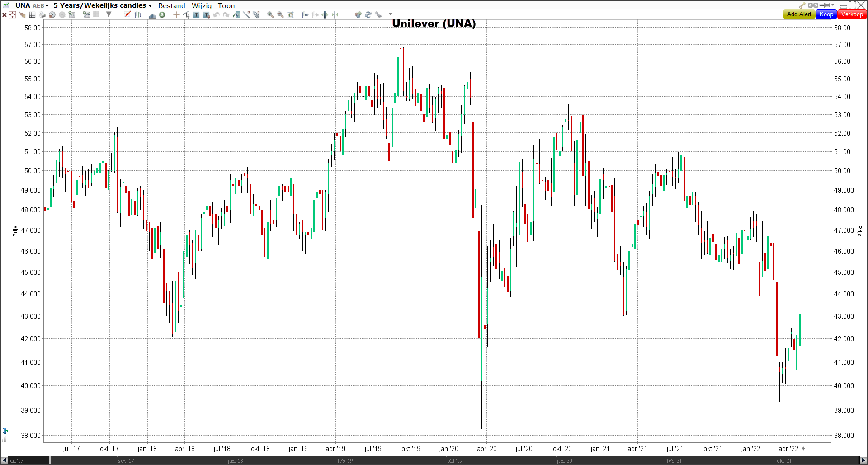This screenshot has height=465, width=868.
Task: Open the small arrow toolbar overflow dropdown
Action: [390, 14]
